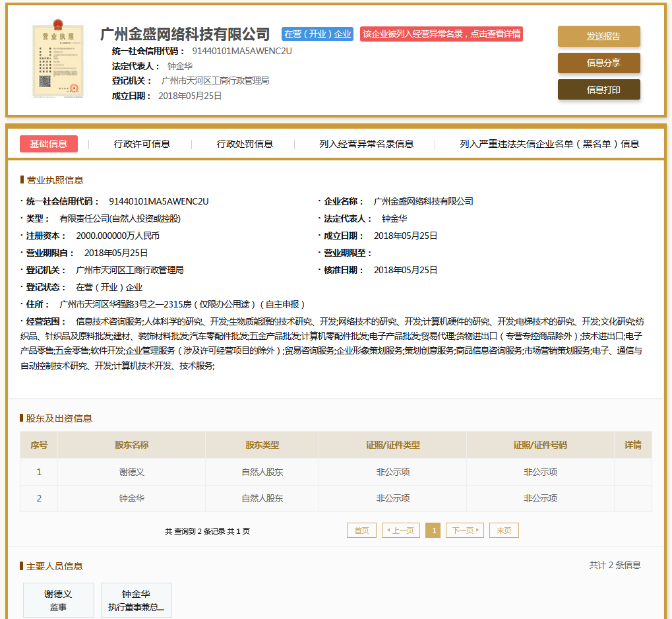Click the 上一页 pagination button

click(x=400, y=530)
